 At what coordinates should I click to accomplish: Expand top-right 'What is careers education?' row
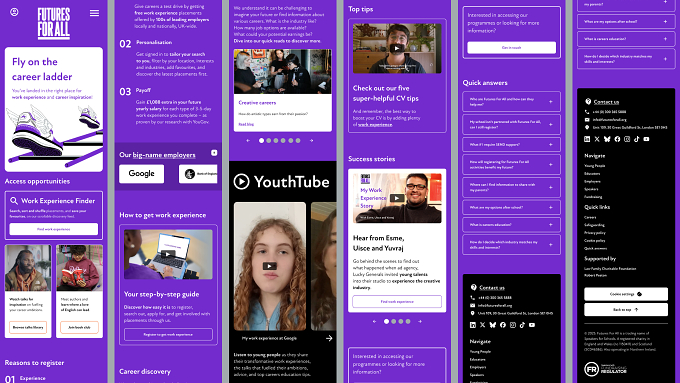pos(626,39)
